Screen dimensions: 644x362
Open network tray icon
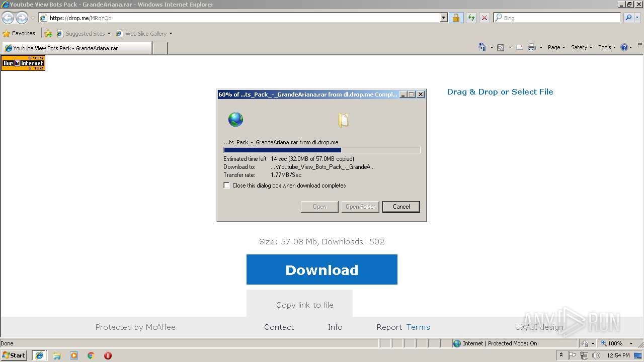tap(584, 355)
